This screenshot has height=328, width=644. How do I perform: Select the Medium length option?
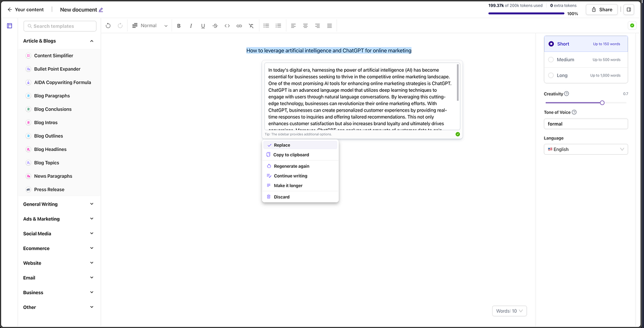(586, 60)
